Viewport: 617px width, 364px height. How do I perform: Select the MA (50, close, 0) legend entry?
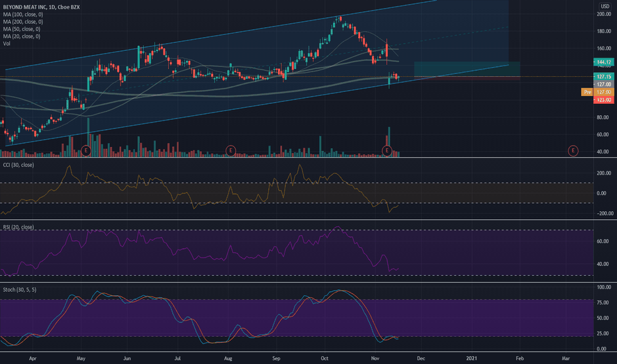(22, 29)
